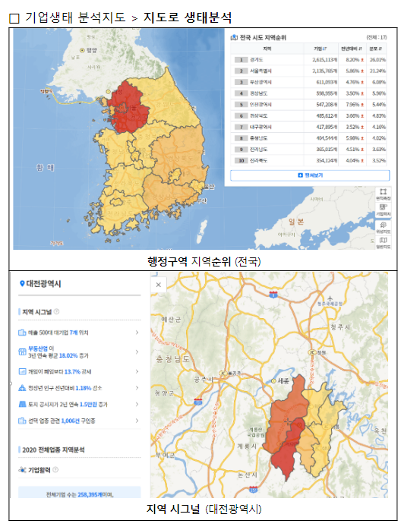Select rank 5 인천광역시 row
This screenshot has width=420, height=530.
[308, 105]
